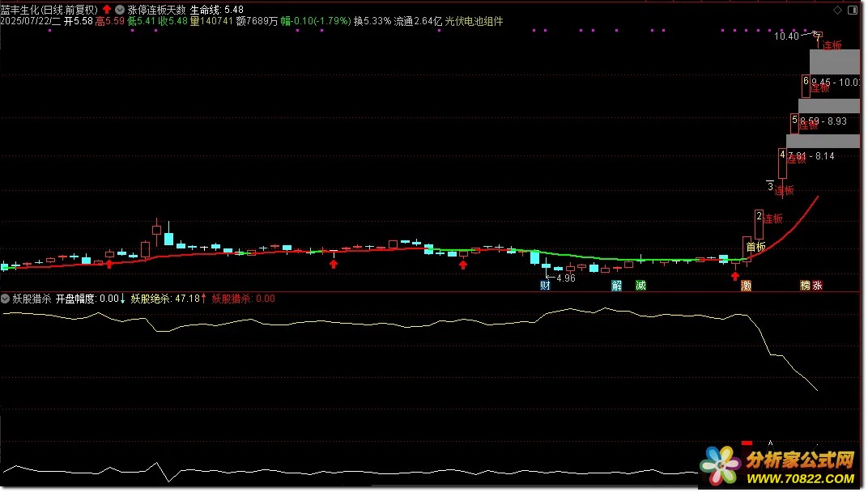Open the 光伏电池组件 sector link

click(474, 21)
